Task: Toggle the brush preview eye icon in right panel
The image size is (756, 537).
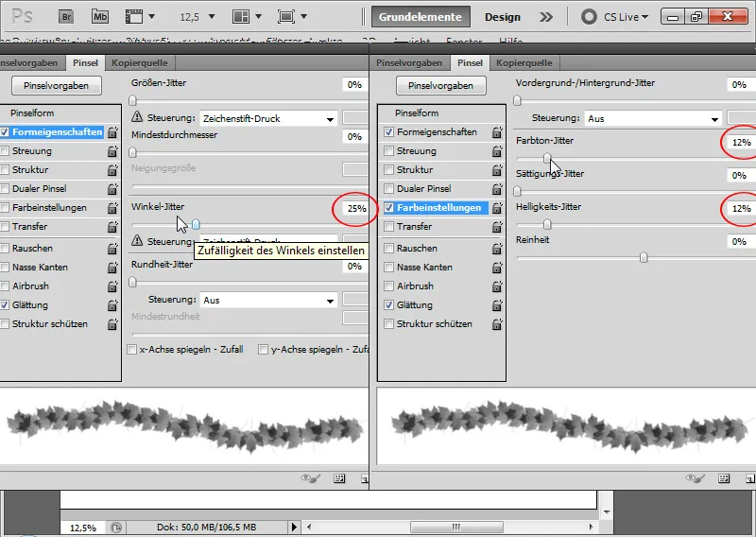Action: (695, 478)
